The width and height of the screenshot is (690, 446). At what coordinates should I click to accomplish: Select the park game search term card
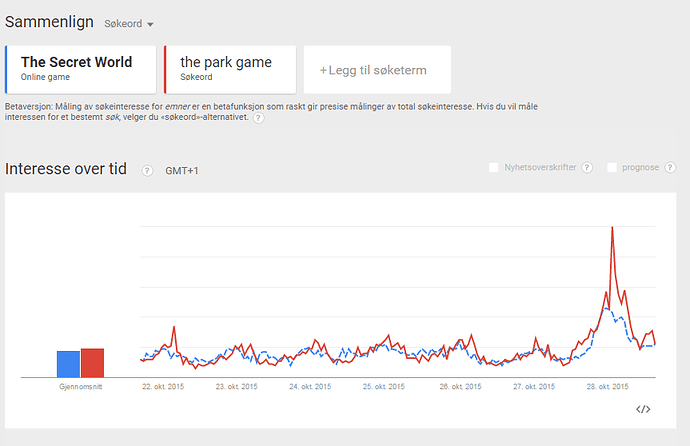(x=230, y=69)
